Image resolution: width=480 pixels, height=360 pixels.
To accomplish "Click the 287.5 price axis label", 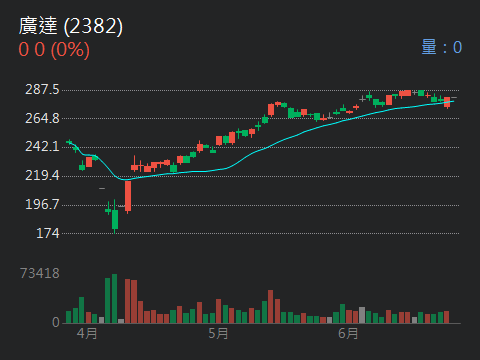I will (42, 89).
